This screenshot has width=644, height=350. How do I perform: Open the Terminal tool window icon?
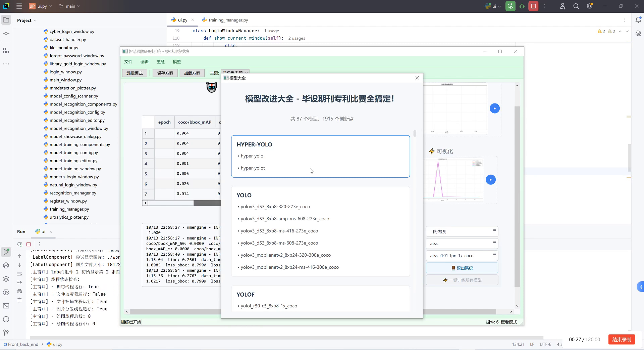pyautogui.click(x=6, y=306)
